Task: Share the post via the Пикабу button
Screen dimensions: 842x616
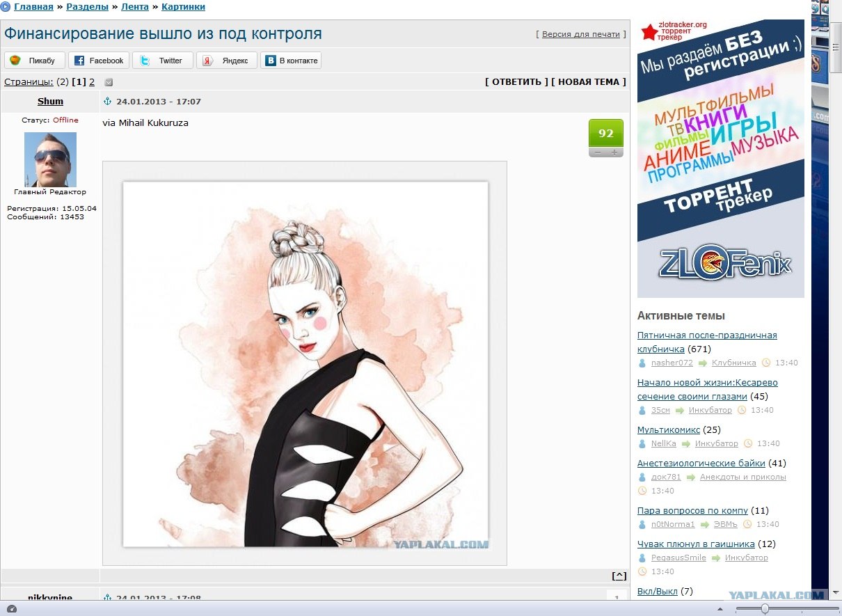Action: point(34,61)
